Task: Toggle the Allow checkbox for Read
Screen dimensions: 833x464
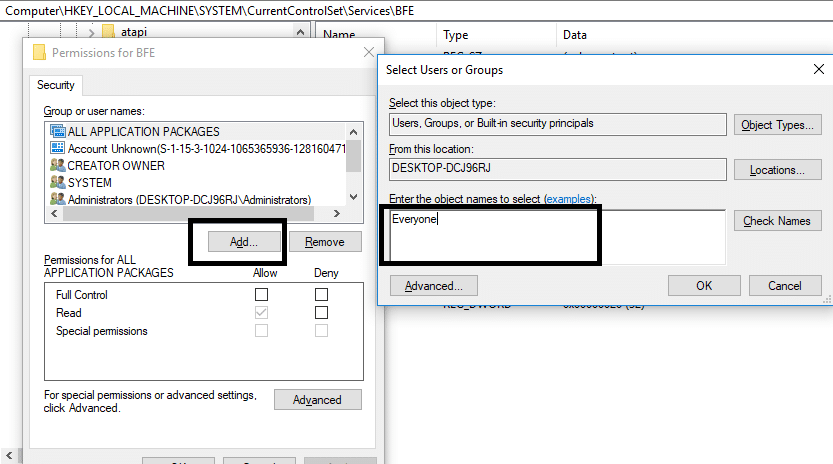Action: [x=261, y=313]
